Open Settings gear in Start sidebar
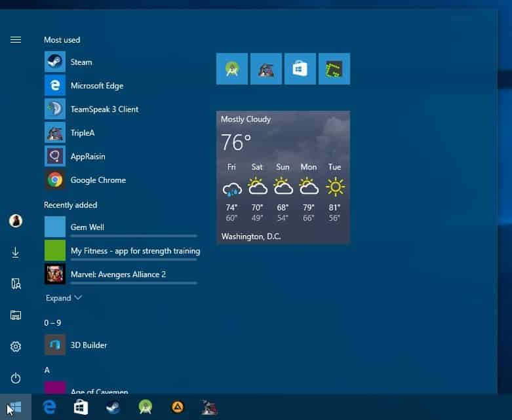This screenshot has height=420, width=512. point(16,346)
